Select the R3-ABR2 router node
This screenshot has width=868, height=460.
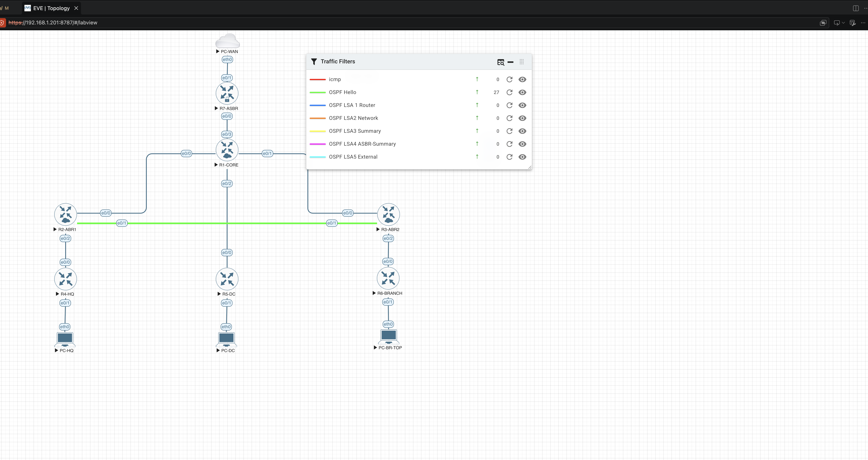(389, 214)
